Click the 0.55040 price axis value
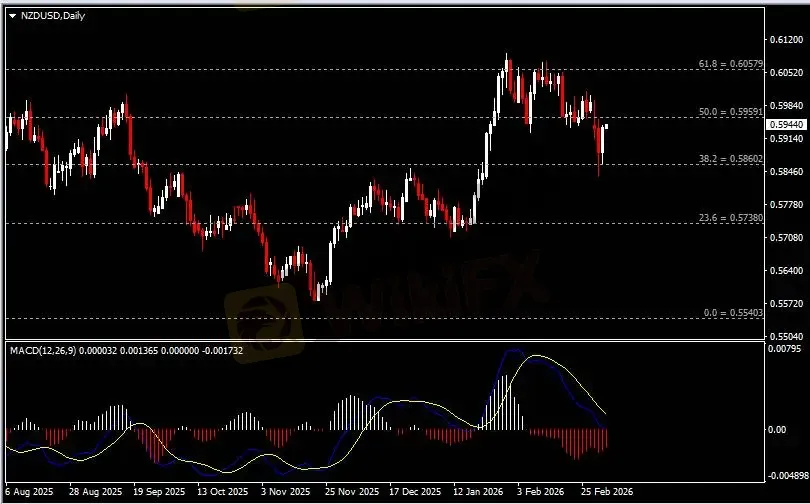The image size is (810, 504). coord(786,337)
